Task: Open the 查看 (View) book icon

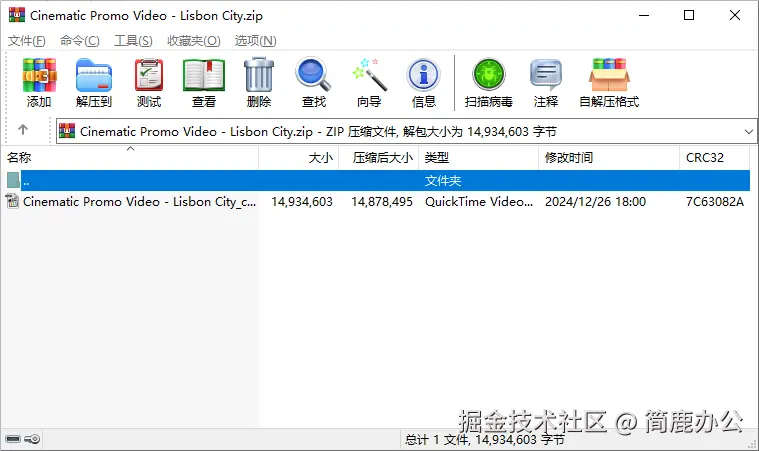Action: 204,75
